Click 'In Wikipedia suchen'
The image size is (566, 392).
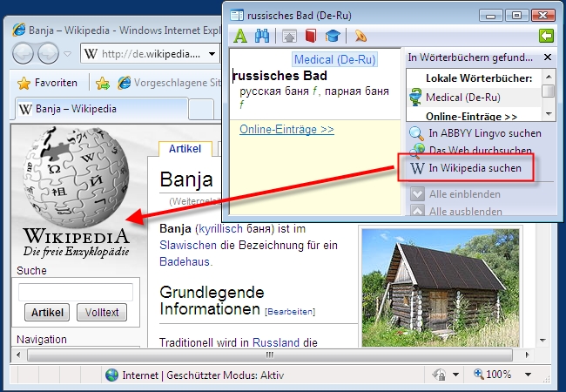pyautogui.click(x=466, y=168)
